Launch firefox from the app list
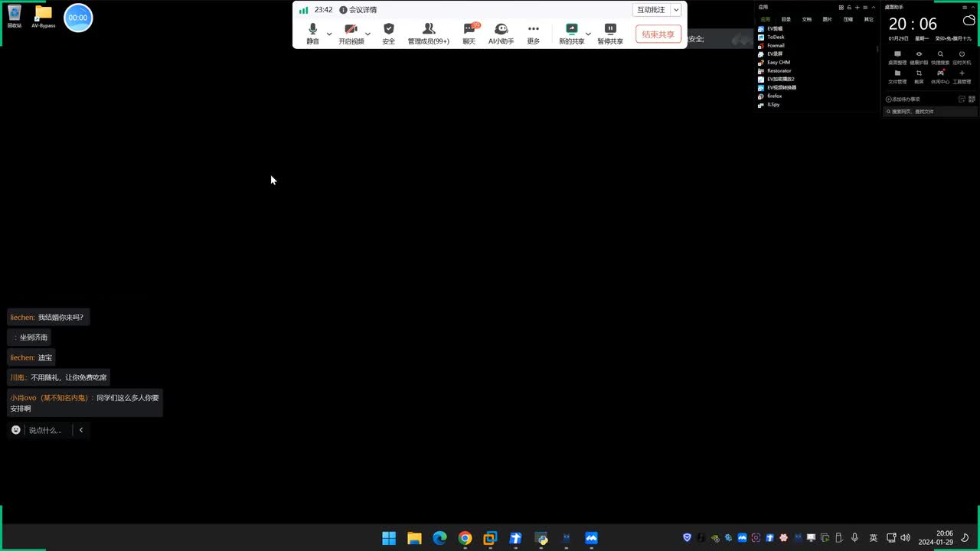980x551 pixels. point(770,96)
